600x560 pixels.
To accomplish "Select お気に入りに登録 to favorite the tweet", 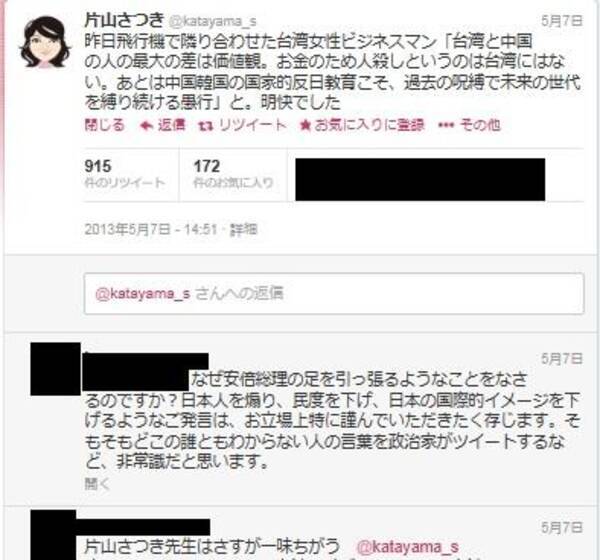I will click(369, 125).
